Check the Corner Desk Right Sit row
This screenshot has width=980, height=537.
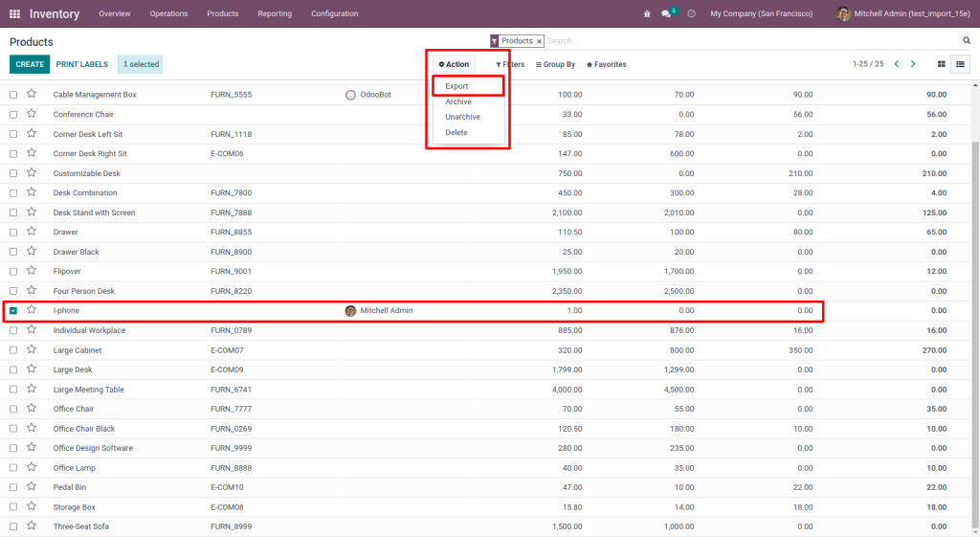(13, 154)
